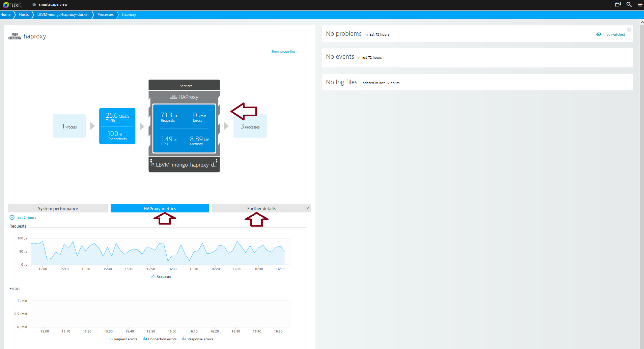Click the windows overlay icon in top bar
644x349 pixels.
[x=618, y=5]
